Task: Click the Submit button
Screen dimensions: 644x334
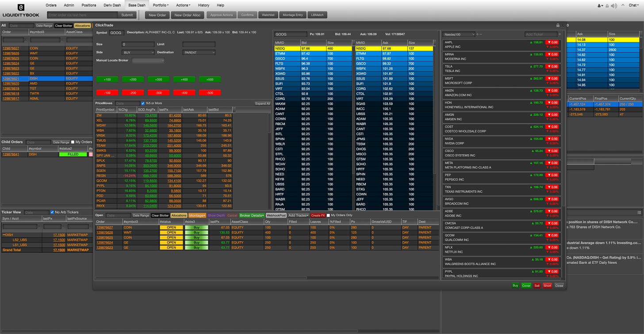Action: (x=127, y=15)
